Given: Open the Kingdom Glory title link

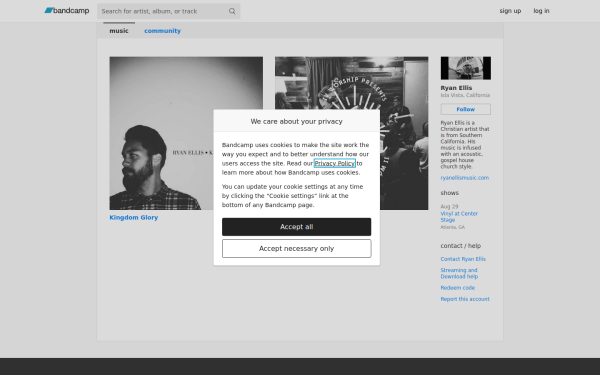Looking at the screenshot, I should click(134, 217).
